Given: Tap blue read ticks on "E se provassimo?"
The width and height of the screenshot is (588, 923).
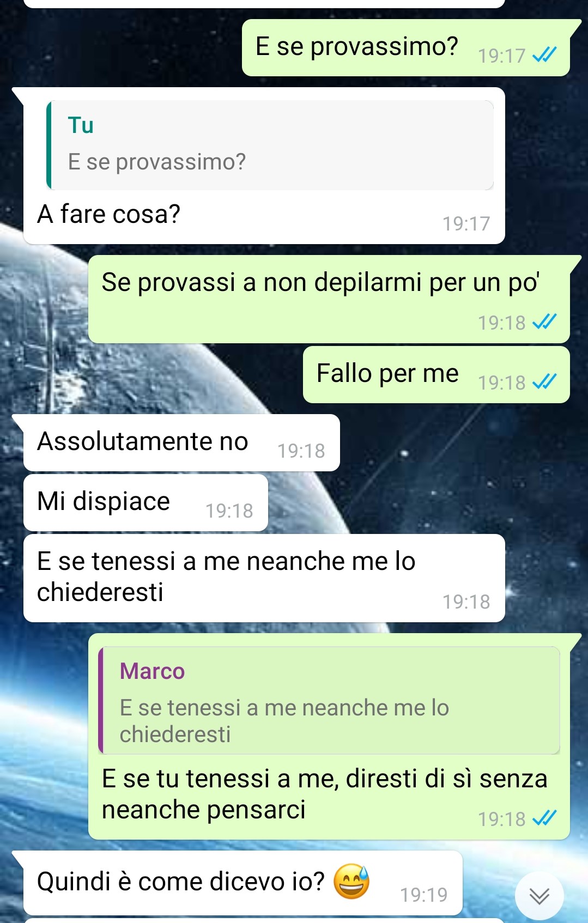Looking at the screenshot, I should click(544, 54).
